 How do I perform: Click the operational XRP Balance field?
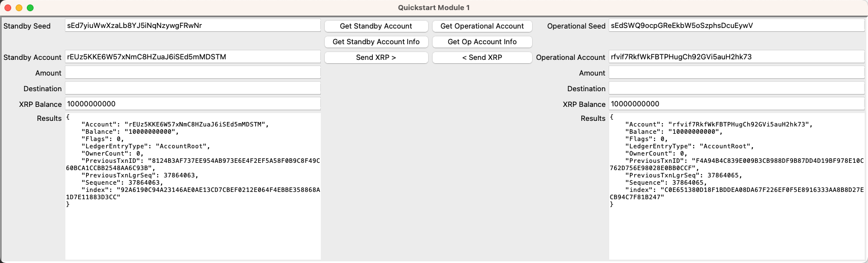[736, 104]
